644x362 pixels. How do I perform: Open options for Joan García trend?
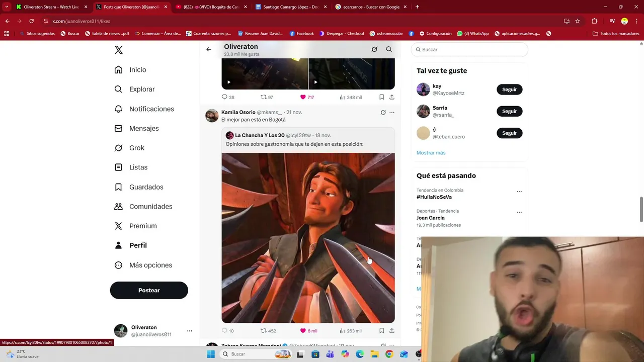(x=519, y=212)
